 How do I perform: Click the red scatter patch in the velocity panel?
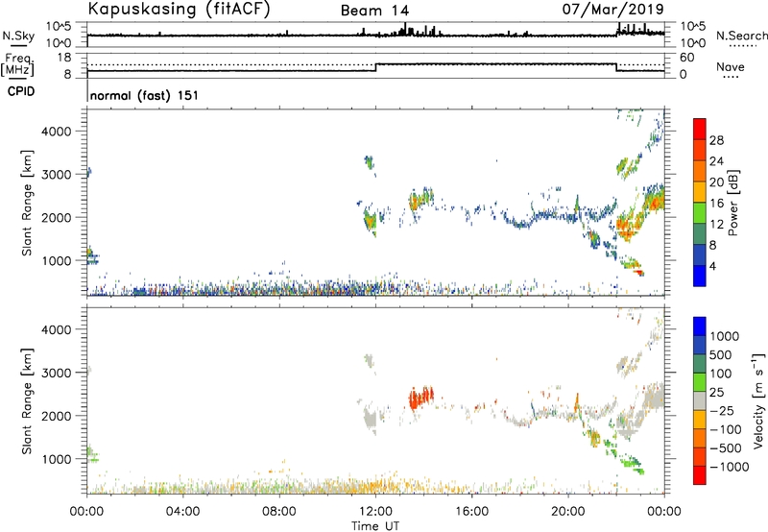click(x=420, y=398)
